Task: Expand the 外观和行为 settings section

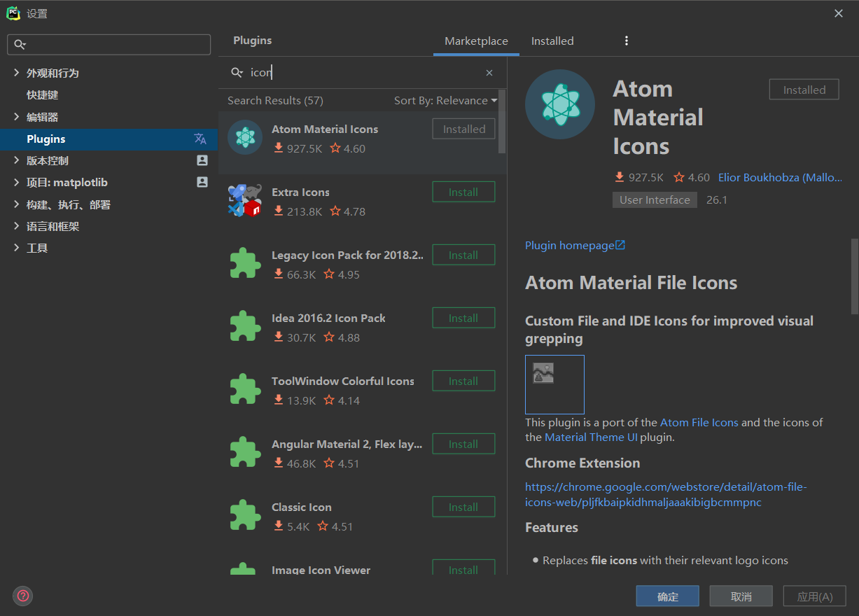Action: click(17, 73)
